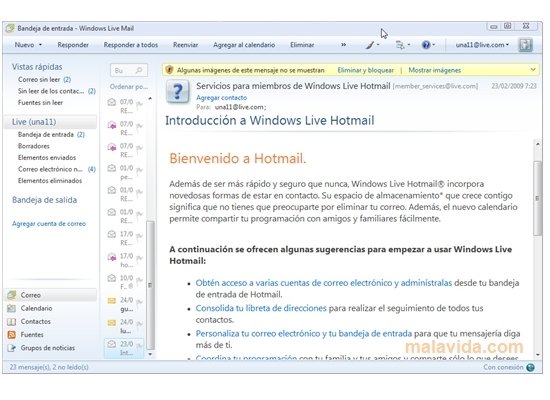
Task: Click the account sign-in picture icon
Action: 525,45
